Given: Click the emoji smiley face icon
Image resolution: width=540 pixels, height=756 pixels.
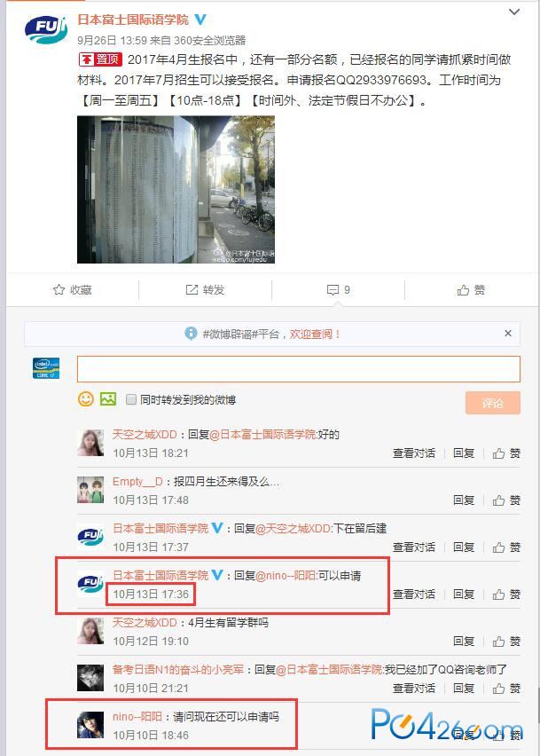Looking at the screenshot, I should click(x=86, y=399).
